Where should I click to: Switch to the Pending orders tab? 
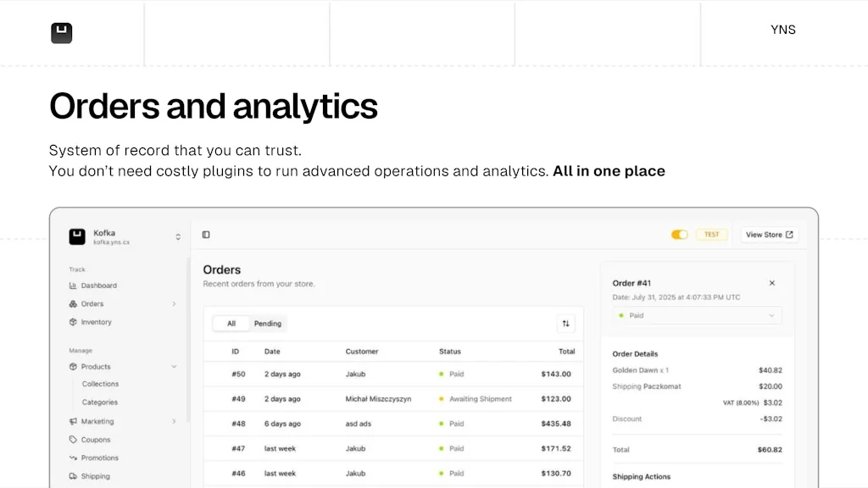click(267, 324)
